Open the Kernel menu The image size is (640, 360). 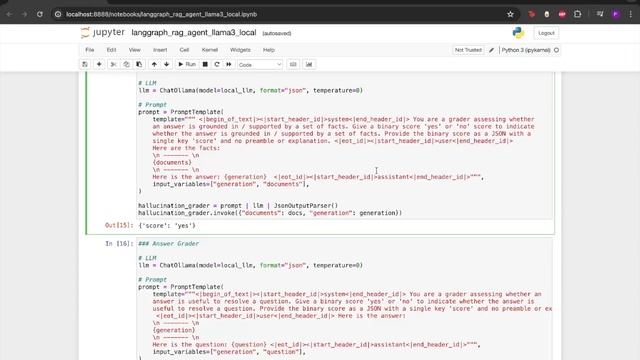coord(210,50)
